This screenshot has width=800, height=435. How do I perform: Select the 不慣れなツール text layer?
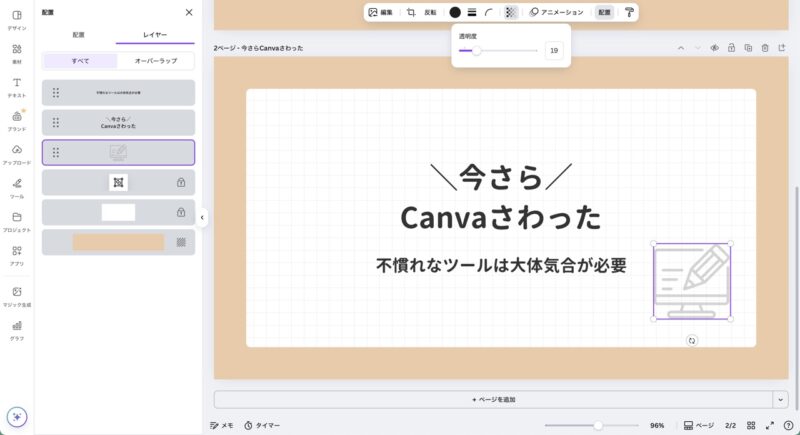pyautogui.click(x=118, y=92)
